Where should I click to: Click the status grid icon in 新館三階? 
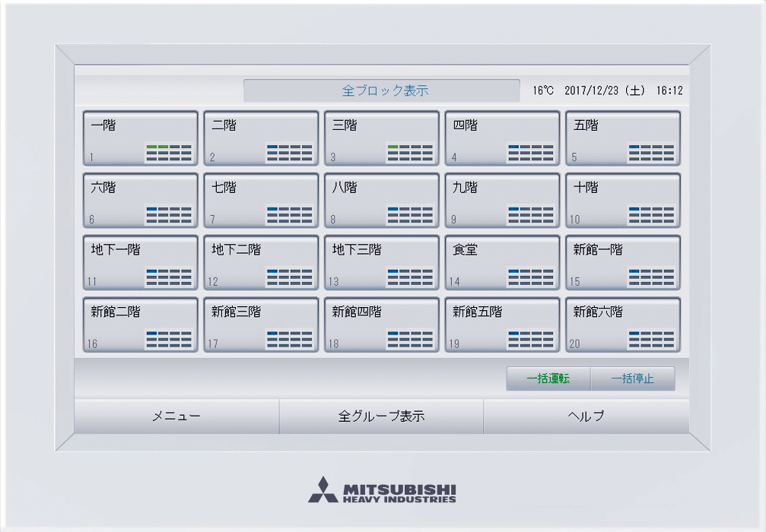click(289, 340)
